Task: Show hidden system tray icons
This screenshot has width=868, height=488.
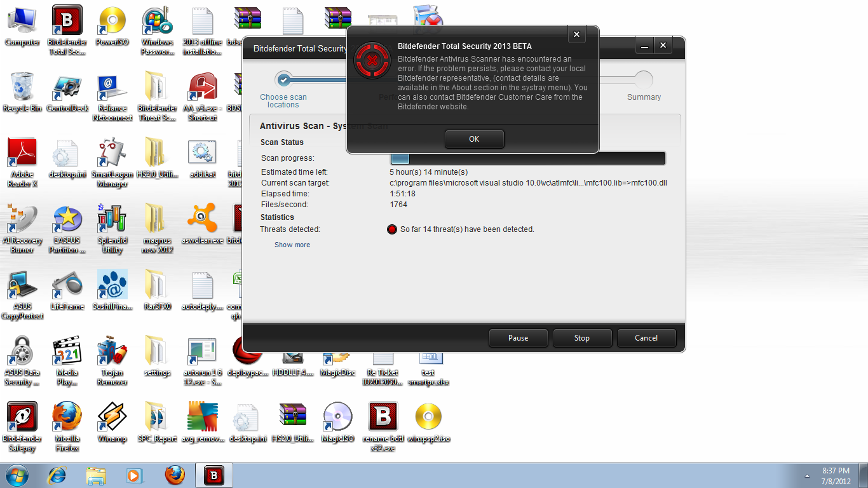Action: (807, 475)
